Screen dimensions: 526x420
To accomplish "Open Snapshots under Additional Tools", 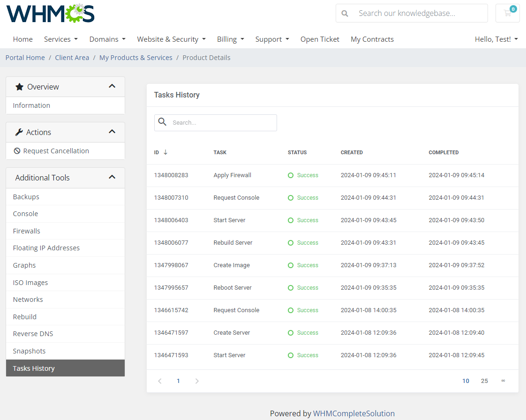I will [x=29, y=351].
